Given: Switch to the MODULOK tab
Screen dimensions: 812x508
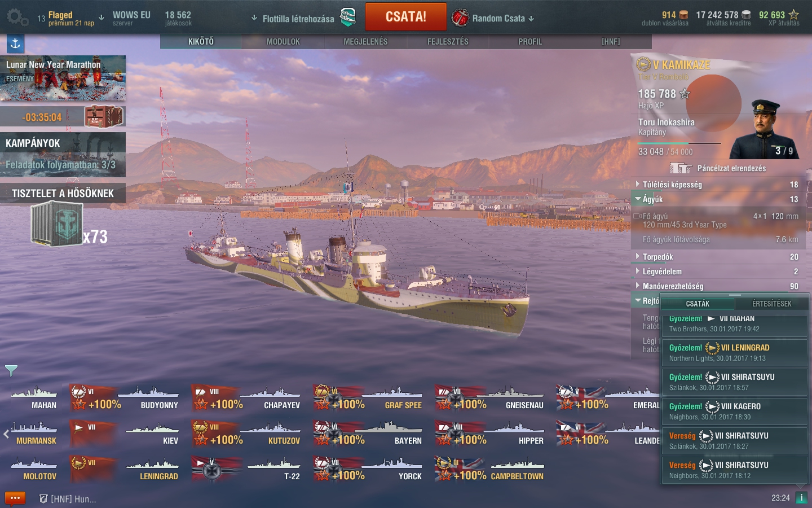Looking at the screenshot, I should click(283, 42).
